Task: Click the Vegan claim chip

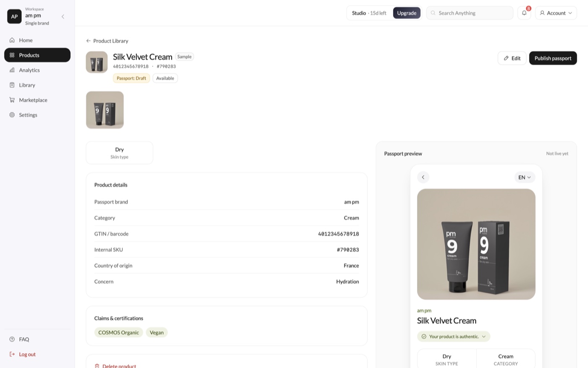Action: [x=157, y=332]
